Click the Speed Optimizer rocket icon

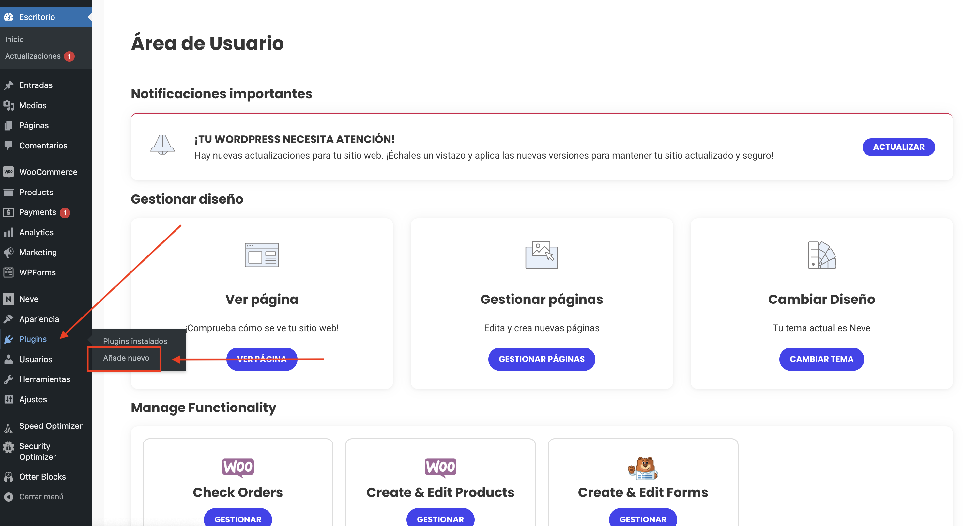[8, 426]
